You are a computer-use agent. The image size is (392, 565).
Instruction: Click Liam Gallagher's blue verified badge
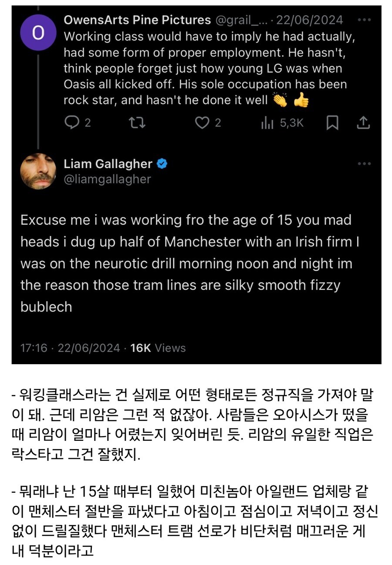161,163
